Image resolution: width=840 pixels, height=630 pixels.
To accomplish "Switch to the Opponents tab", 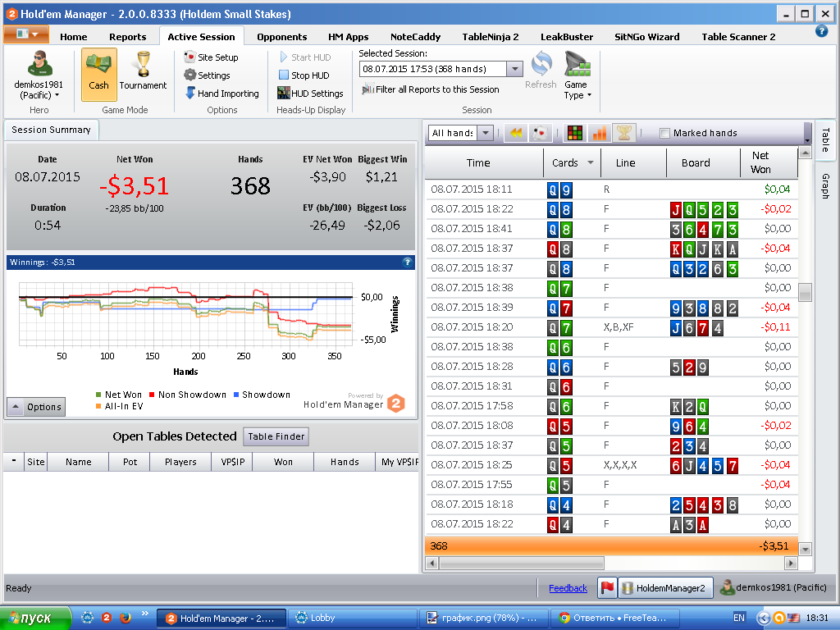I will click(282, 36).
